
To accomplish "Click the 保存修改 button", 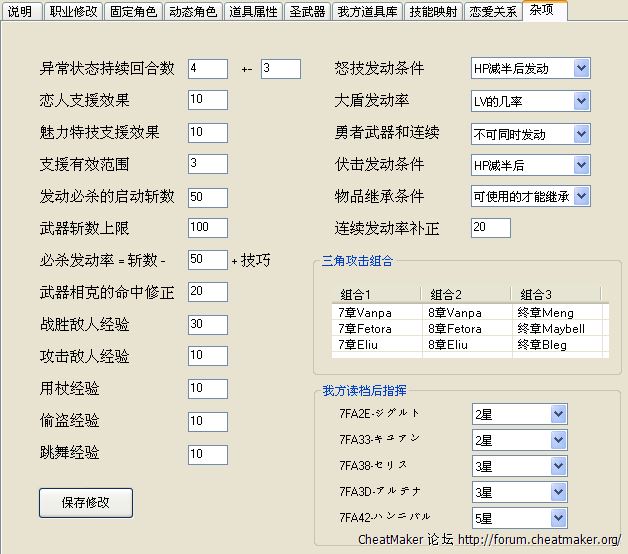I will (x=85, y=502).
